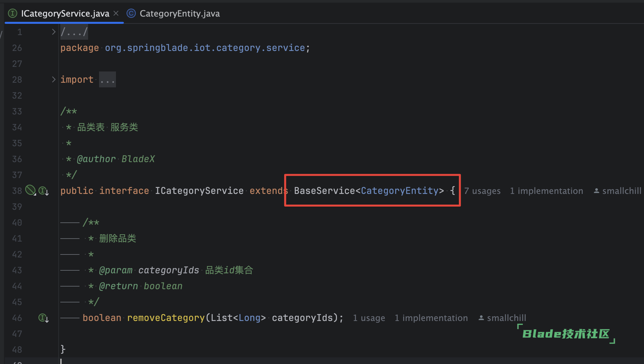Expand the folded header comment on line 1
This screenshot has height=364, width=644.
click(53, 32)
